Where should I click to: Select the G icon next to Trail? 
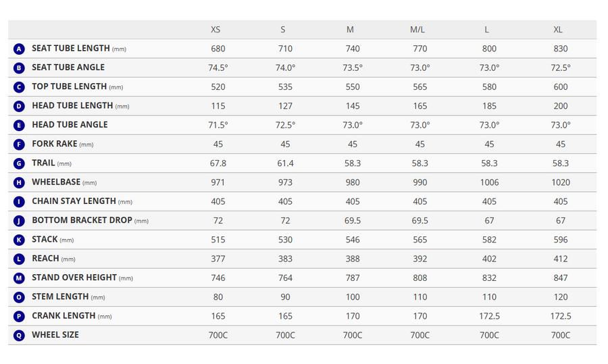point(19,163)
